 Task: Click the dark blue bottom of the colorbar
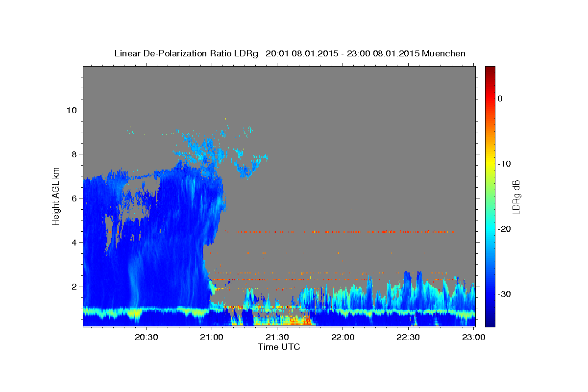pyautogui.click(x=490, y=322)
